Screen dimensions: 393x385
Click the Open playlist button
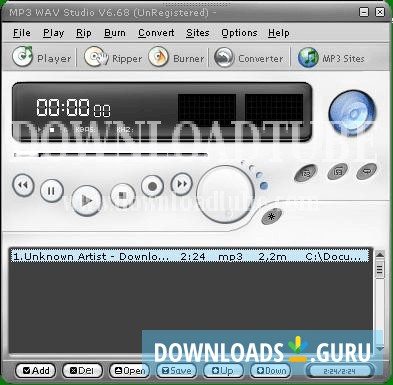pyautogui.click(x=129, y=371)
